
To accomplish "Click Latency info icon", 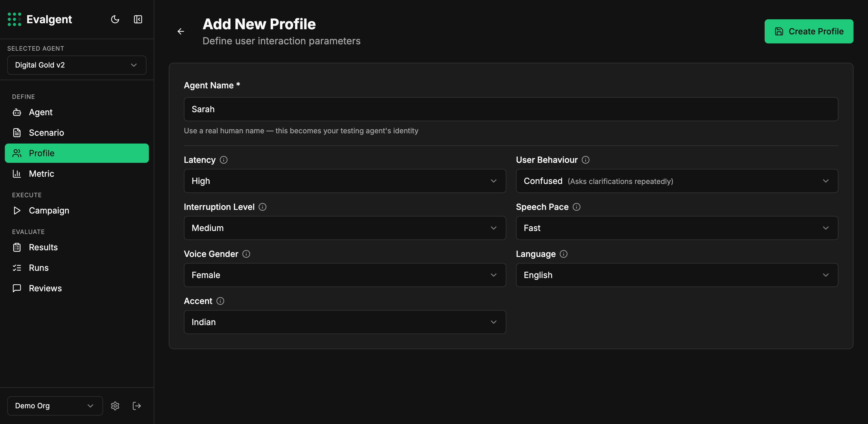I will (x=223, y=160).
